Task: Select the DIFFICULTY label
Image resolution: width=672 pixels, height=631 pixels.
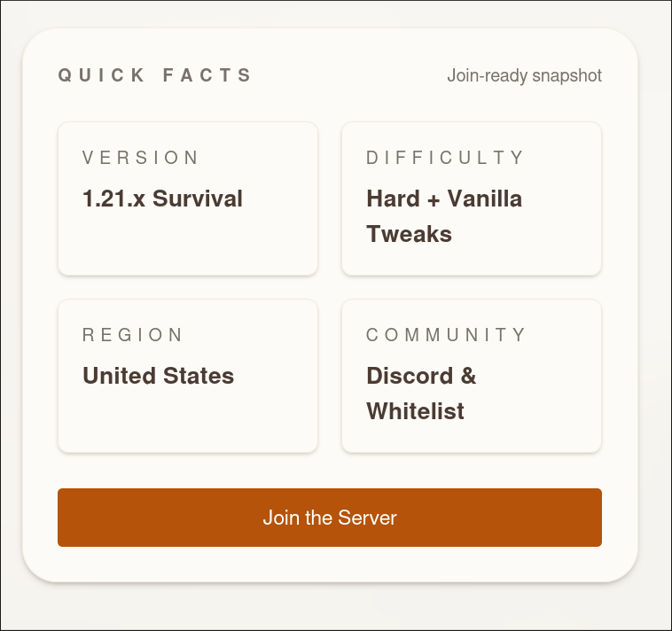Action: coord(446,158)
